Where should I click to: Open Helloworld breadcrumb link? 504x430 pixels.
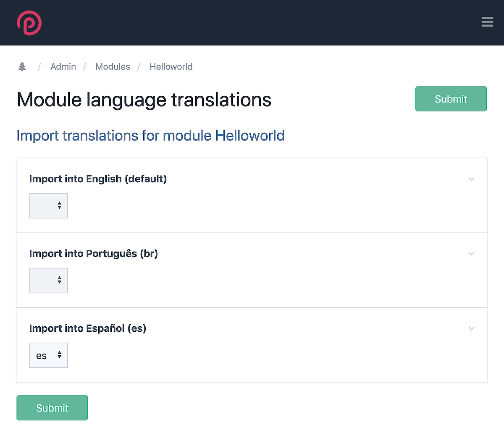pos(171,66)
